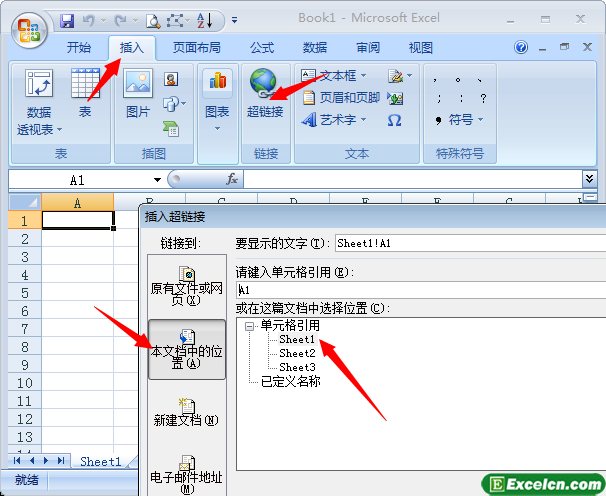Switch to the 公式 tab
This screenshot has height=496, width=606.
click(x=262, y=48)
